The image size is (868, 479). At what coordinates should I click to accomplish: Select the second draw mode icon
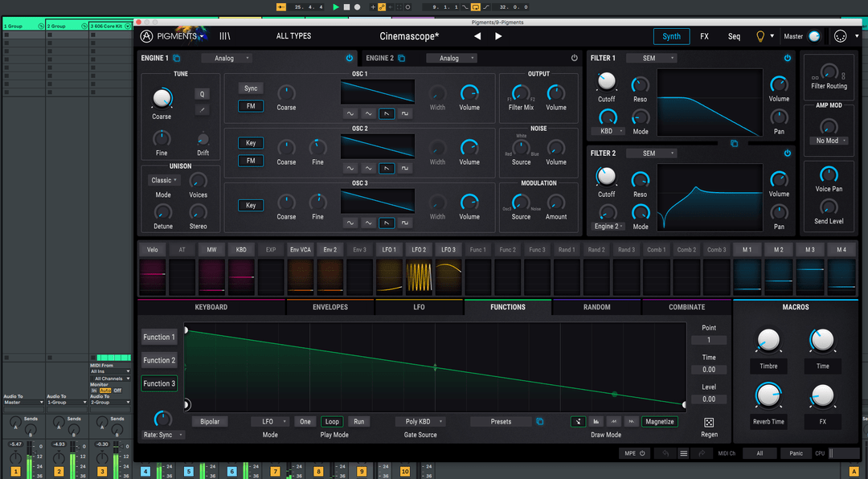pos(596,421)
